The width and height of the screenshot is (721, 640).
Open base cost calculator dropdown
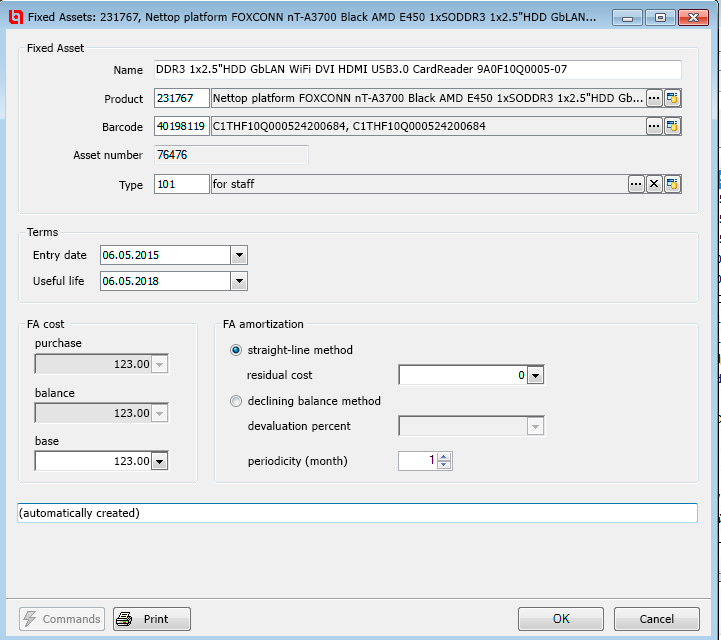[x=160, y=461]
